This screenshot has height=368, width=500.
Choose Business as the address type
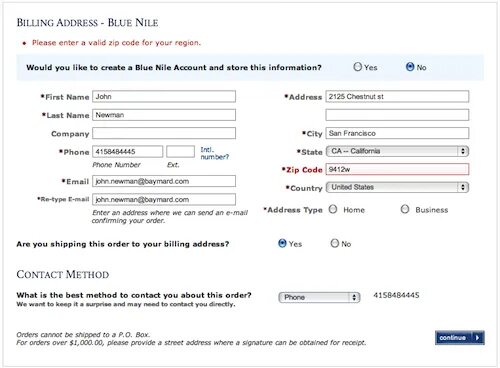[405, 209]
